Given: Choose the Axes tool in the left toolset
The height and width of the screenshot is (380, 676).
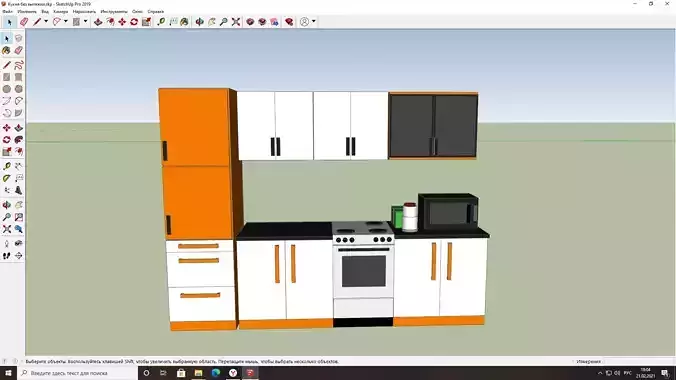Looking at the screenshot, I should click(x=6, y=190).
